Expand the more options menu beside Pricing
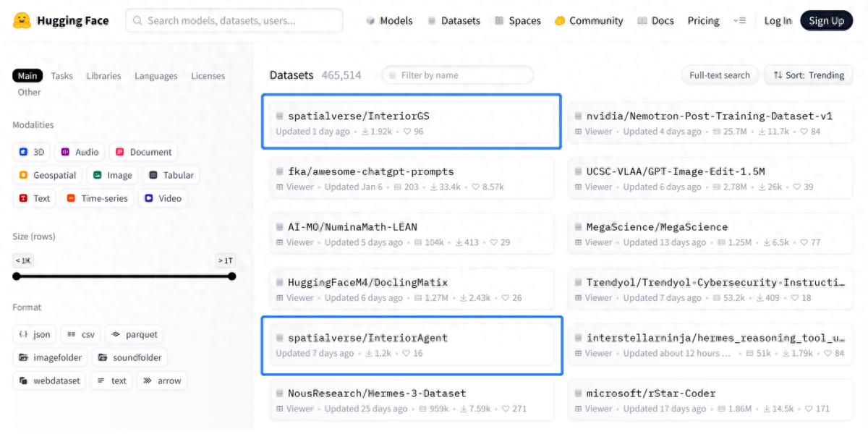Image resolution: width=868 pixels, height=434 pixels. pyautogui.click(x=739, y=21)
